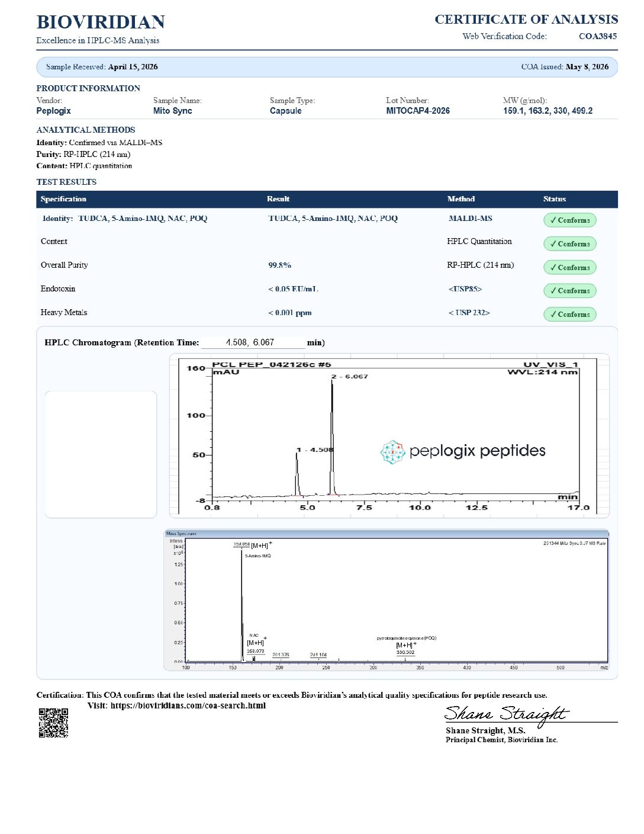644x834 pixels.
Task: Click the < USP 232> method cell
Action: tap(469, 313)
